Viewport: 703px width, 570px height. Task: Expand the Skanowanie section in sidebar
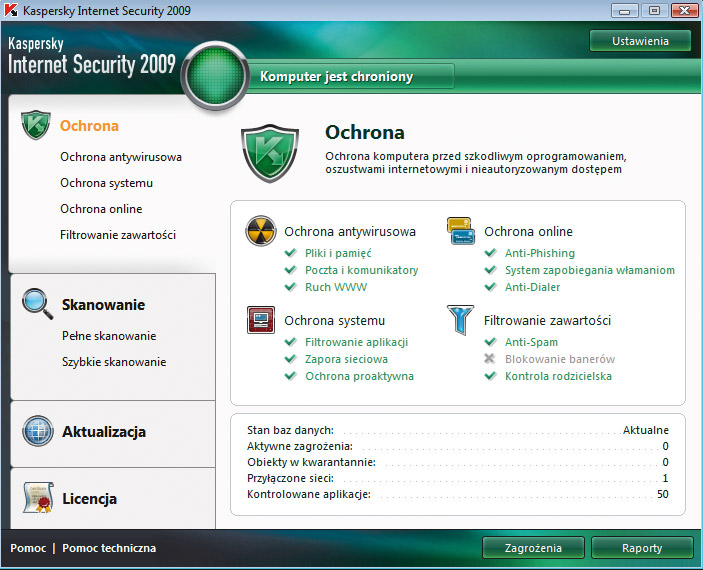click(x=103, y=305)
